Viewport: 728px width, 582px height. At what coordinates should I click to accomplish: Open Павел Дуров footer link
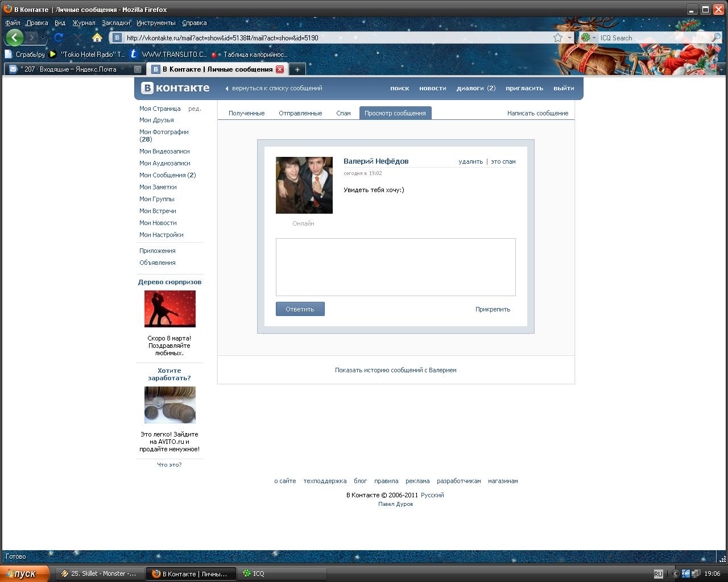pyautogui.click(x=395, y=504)
